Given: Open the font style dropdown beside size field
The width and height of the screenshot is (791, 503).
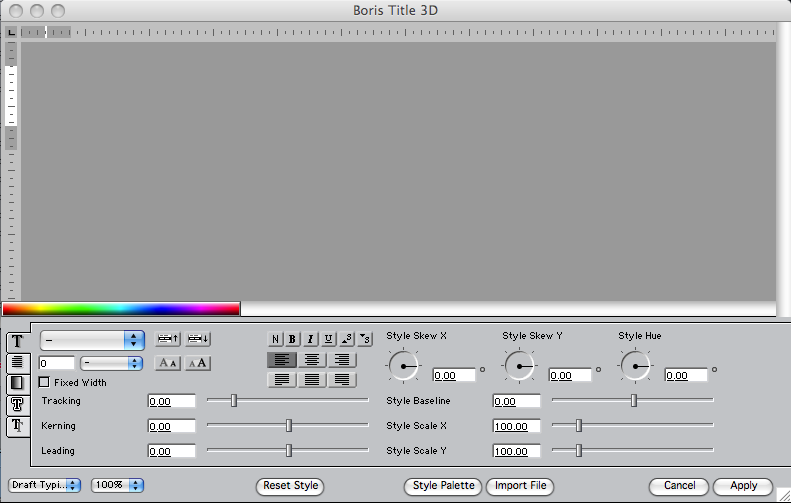Looking at the screenshot, I should tap(111, 363).
